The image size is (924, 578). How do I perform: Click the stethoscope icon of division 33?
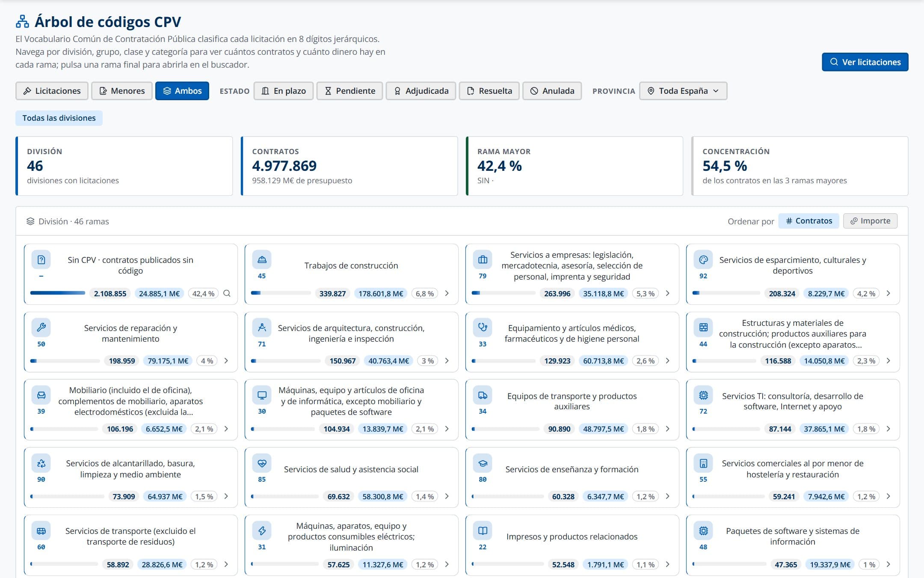pos(483,328)
